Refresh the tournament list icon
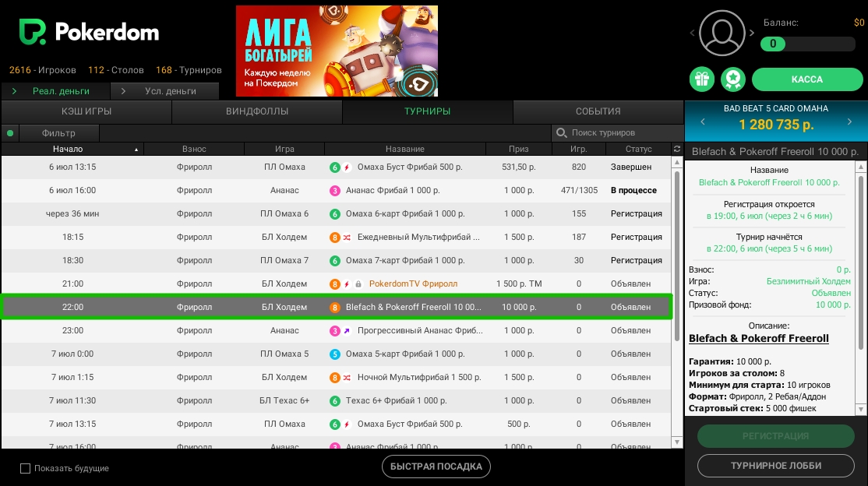This screenshot has height=486, width=868. pos(677,149)
